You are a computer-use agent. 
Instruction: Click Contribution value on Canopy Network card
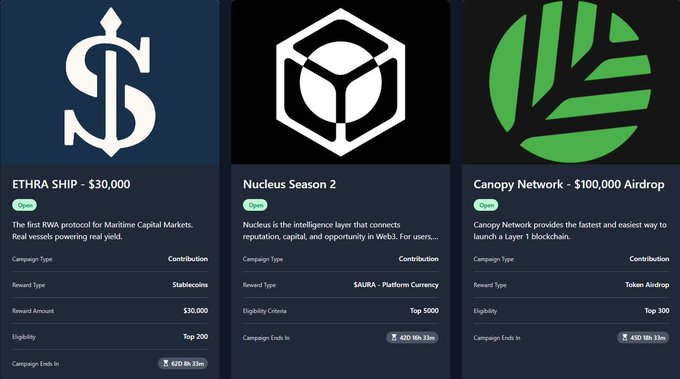click(x=649, y=259)
